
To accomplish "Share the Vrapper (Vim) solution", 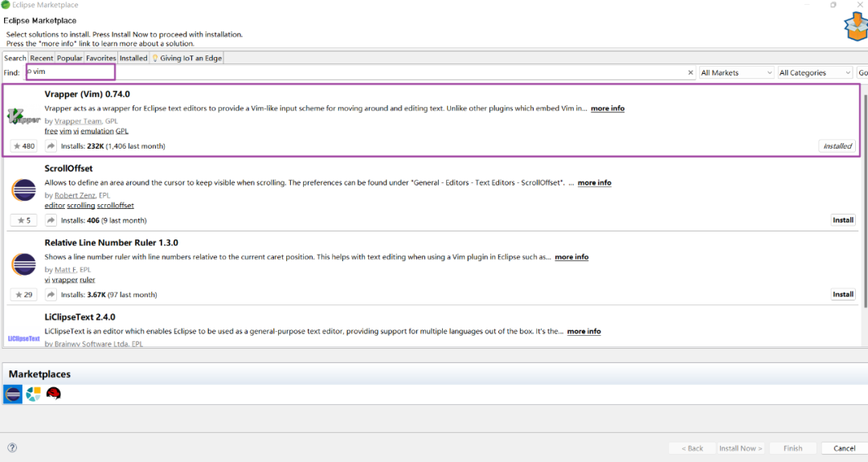I will point(51,146).
